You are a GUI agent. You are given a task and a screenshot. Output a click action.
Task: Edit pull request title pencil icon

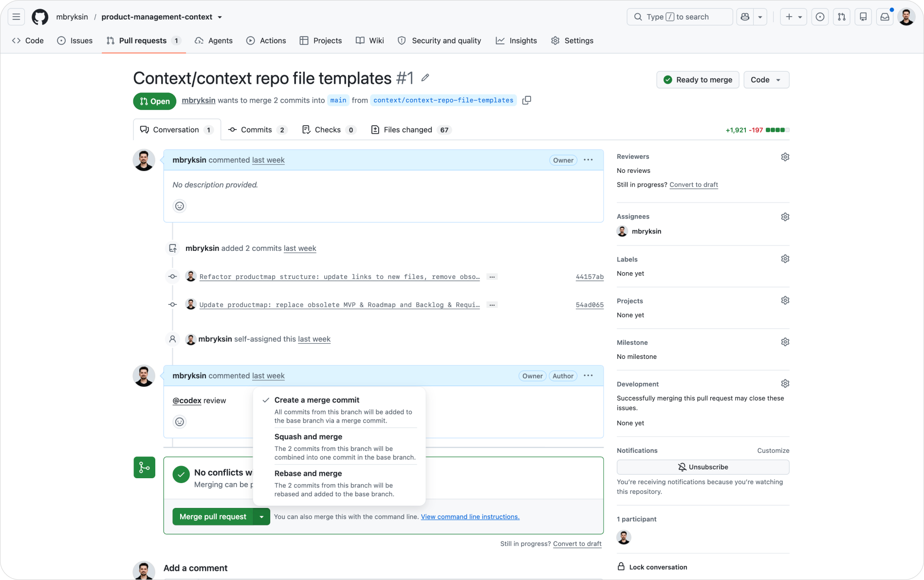pyautogui.click(x=425, y=77)
